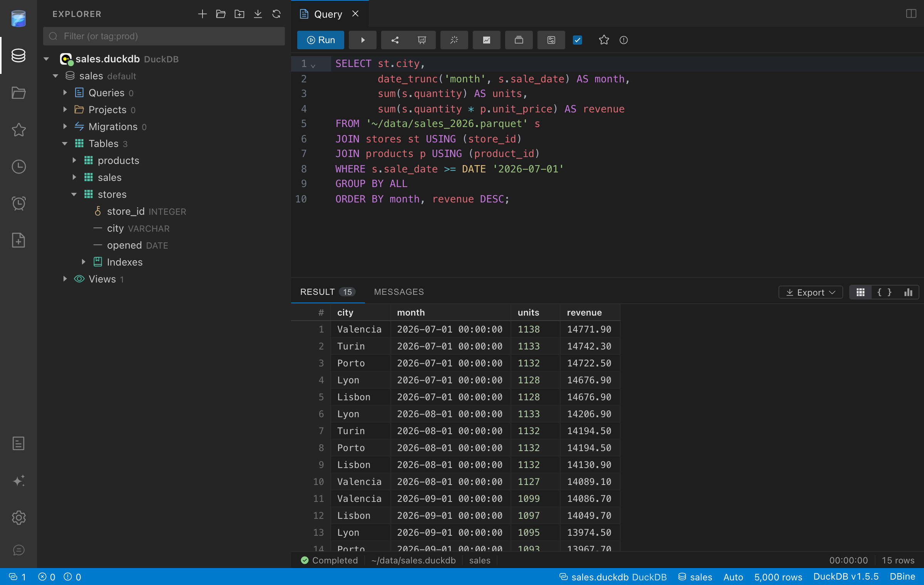Select the Query editor tab
Screen dimensions: 924x585
pyautogui.click(x=328, y=14)
